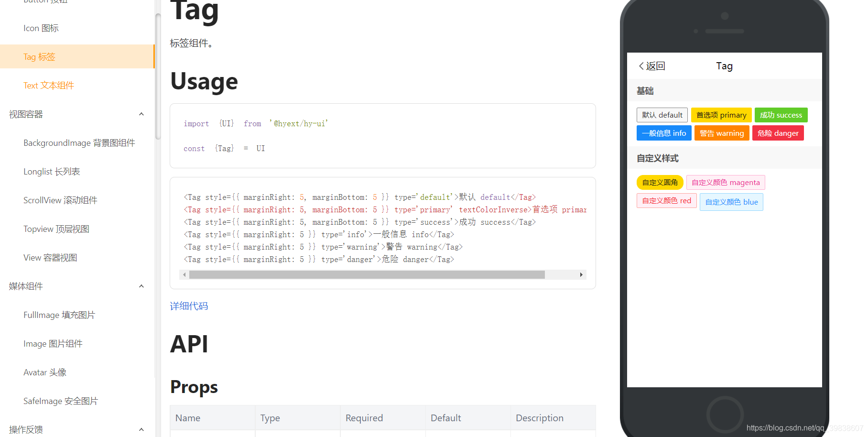Screen dimensions: 868x437
Task: Click the 视图容器 section label
Action: tap(26, 114)
